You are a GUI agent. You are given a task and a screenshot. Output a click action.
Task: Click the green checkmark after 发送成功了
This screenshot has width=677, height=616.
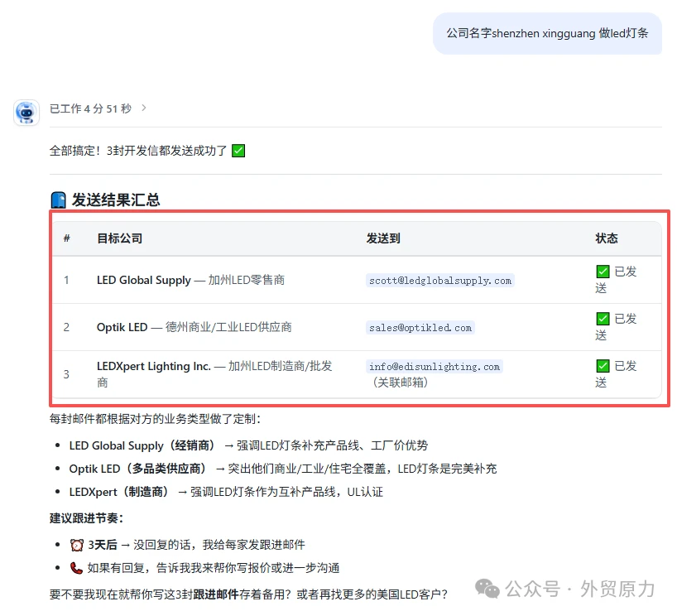point(238,151)
